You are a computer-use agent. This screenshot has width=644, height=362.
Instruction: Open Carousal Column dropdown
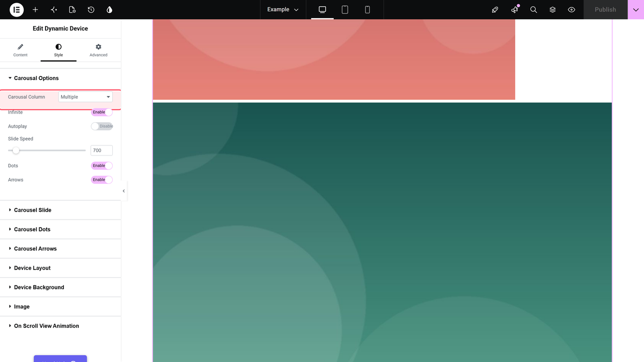click(x=85, y=97)
